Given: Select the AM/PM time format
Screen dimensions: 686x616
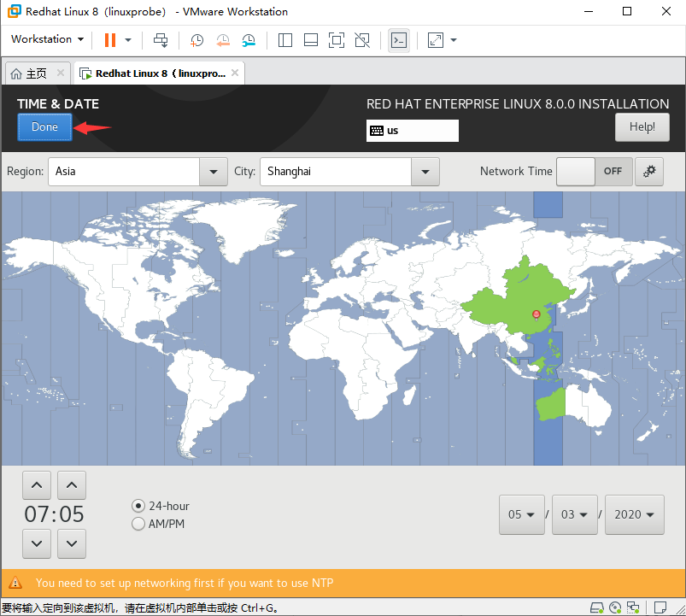Looking at the screenshot, I should tap(158, 524).
